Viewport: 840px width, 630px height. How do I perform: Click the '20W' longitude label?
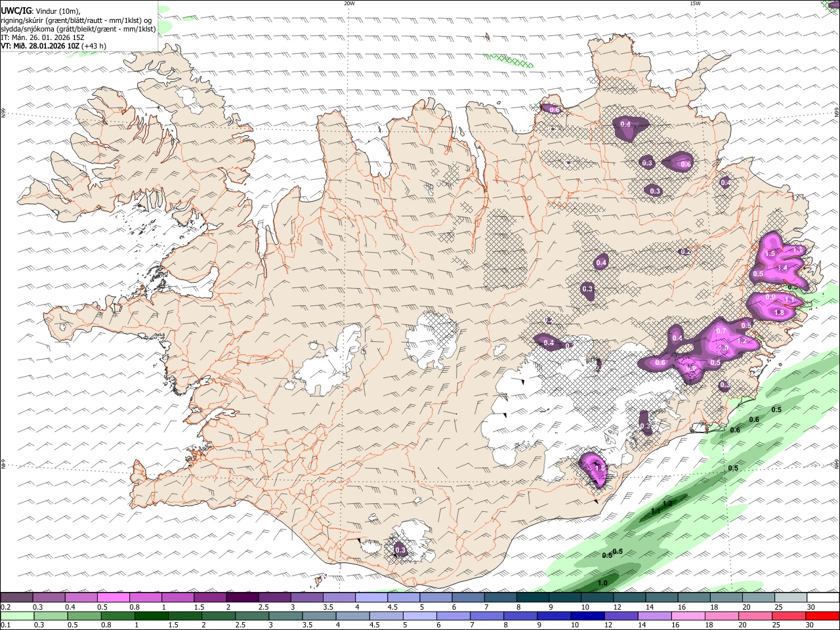coord(349,3)
